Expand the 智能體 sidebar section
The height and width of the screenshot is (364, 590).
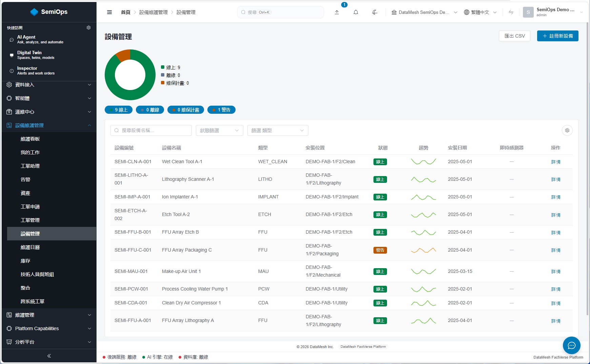49,98
